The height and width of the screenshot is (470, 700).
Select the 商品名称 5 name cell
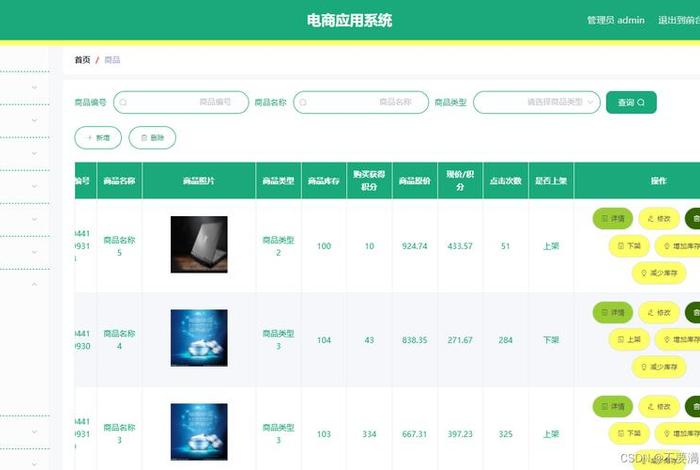click(x=119, y=246)
